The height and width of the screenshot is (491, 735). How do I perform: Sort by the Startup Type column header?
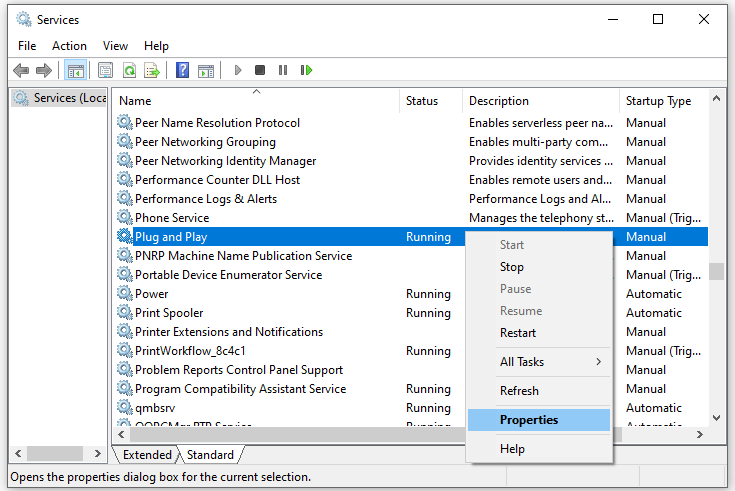[658, 101]
